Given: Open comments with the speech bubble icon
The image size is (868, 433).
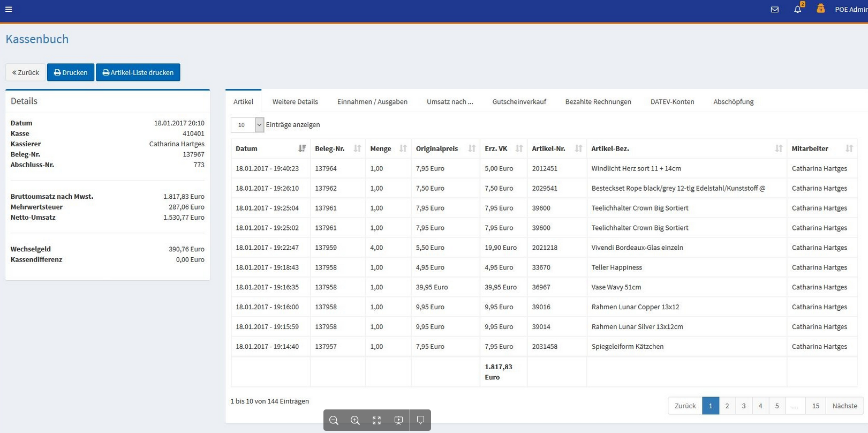Looking at the screenshot, I should (420, 420).
